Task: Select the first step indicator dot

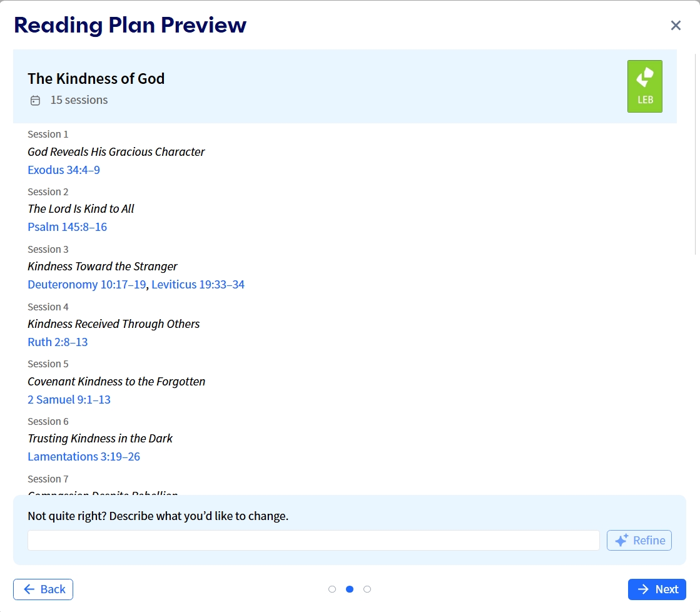Action: (332, 589)
